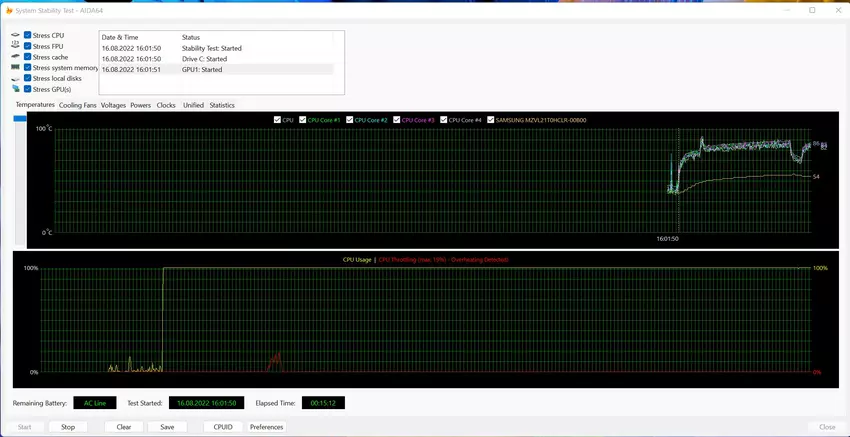Open the Voltages tab
The width and height of the screenshot is (850, 437).
pyautogui.click(x=113, y=105)
